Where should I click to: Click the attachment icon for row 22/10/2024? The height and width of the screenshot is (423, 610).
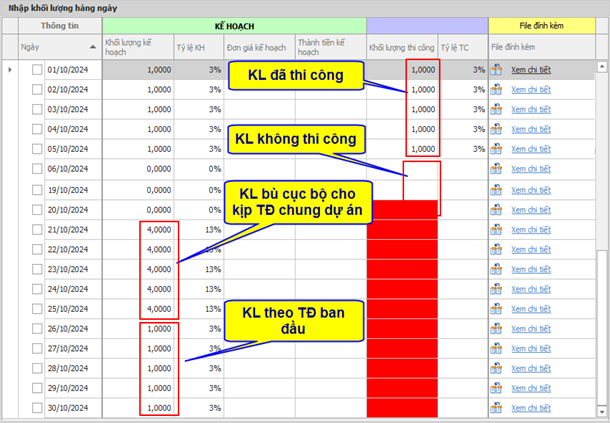[x=496, y=249]
